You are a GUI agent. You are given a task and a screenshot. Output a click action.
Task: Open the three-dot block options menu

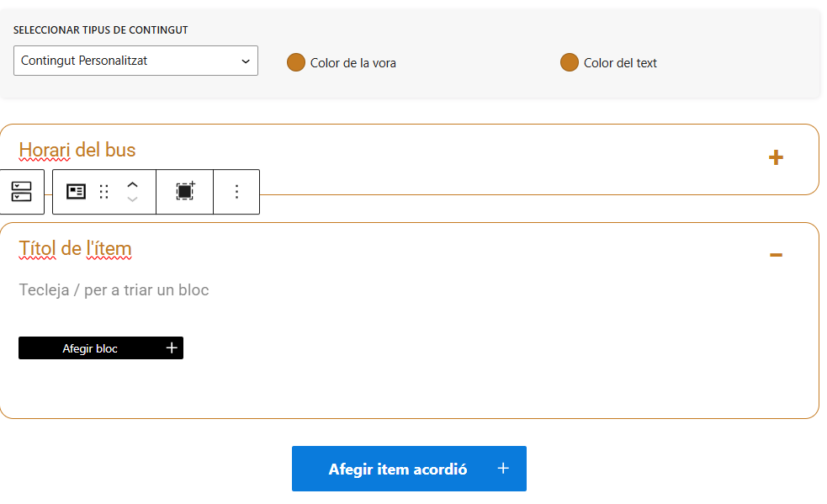pyautogui.click(x=236, y=192)
